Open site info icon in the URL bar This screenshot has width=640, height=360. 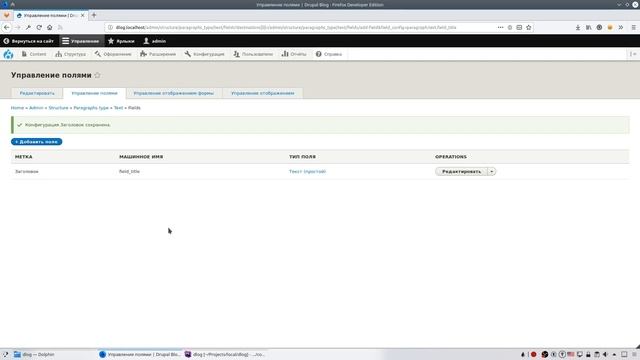point(110,27)
